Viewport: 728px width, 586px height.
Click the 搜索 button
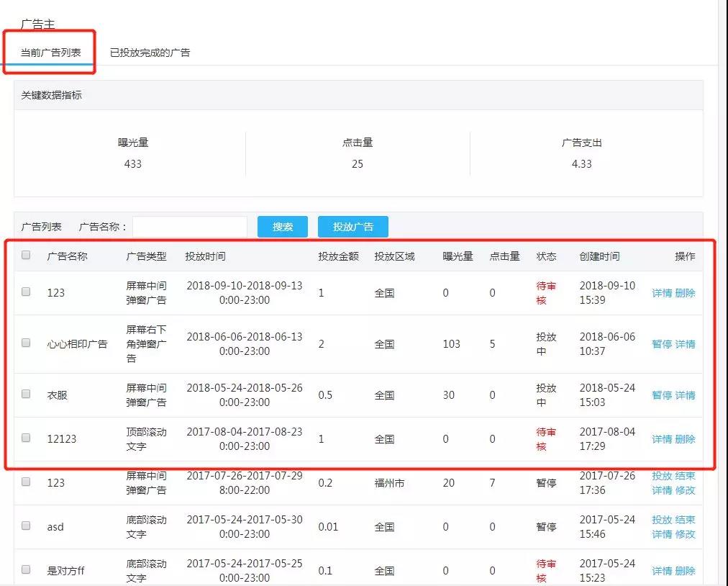(282, 227)
